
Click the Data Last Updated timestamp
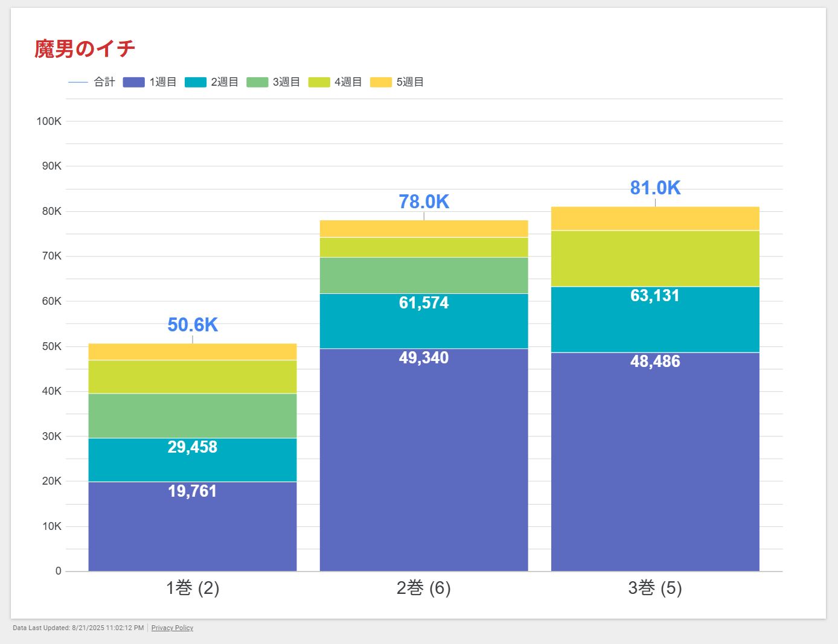click(78, 628)
